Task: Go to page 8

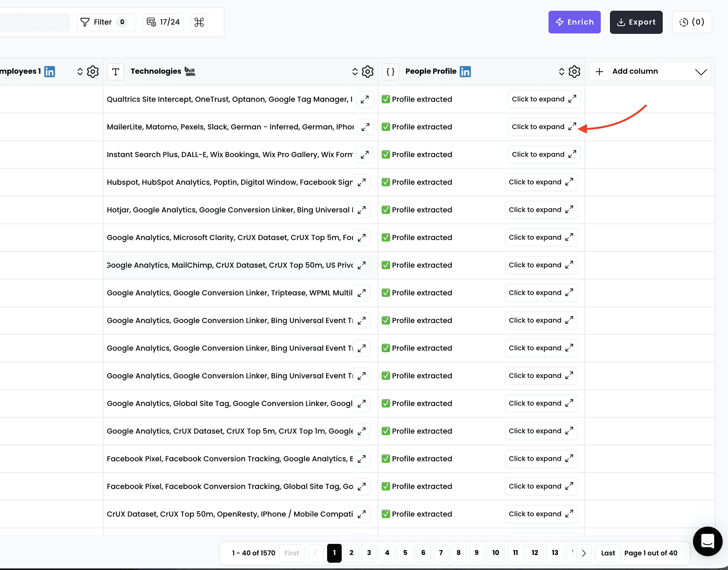Action: point(459,553)
